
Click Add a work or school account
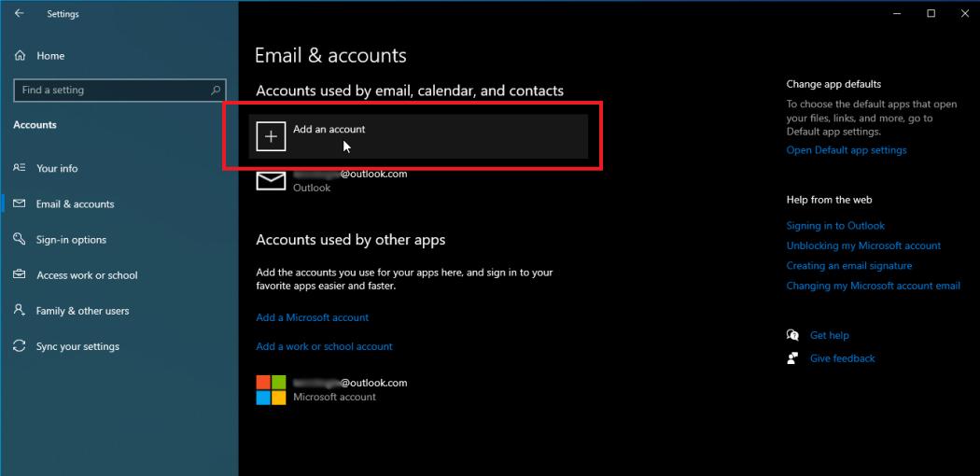tap(325, 346)
